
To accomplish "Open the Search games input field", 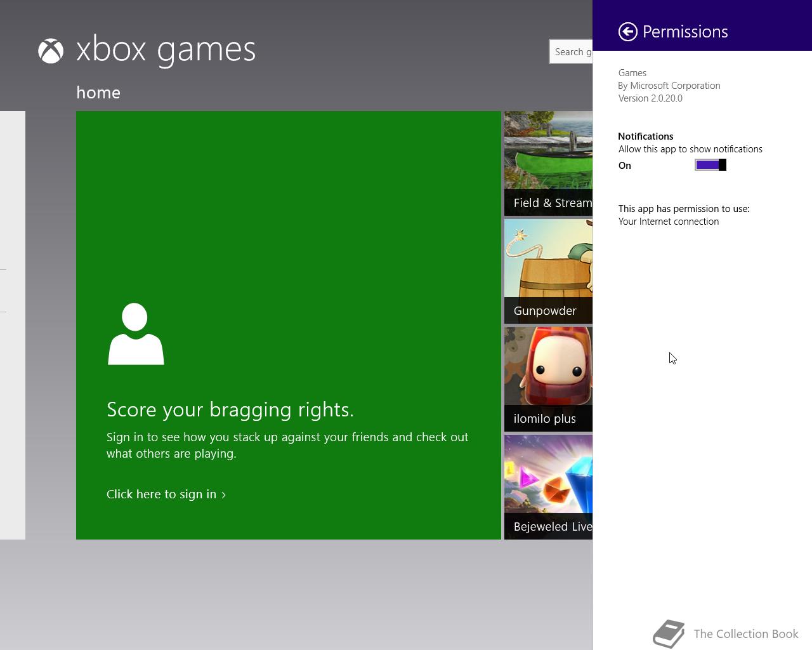I will (571, 52).
